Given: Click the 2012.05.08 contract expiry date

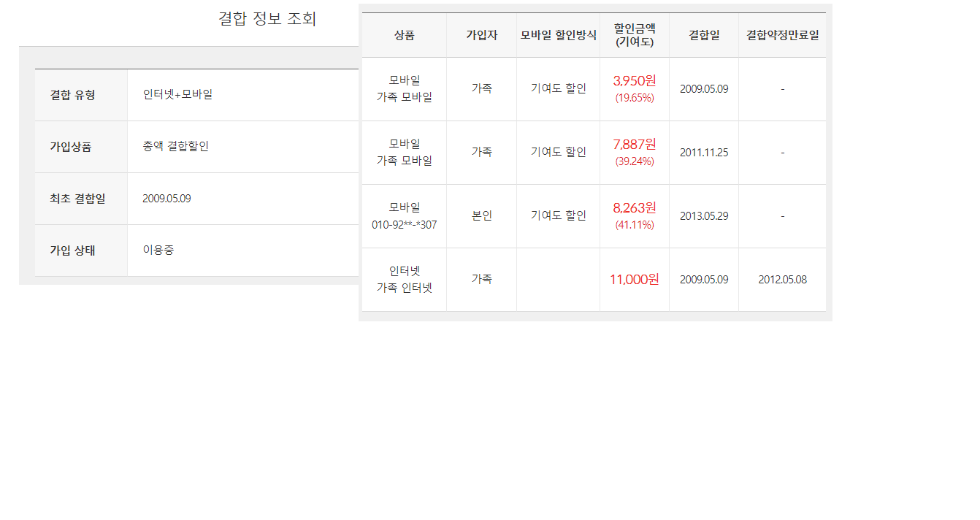Looking at the screenshot, I should point(782,280).
